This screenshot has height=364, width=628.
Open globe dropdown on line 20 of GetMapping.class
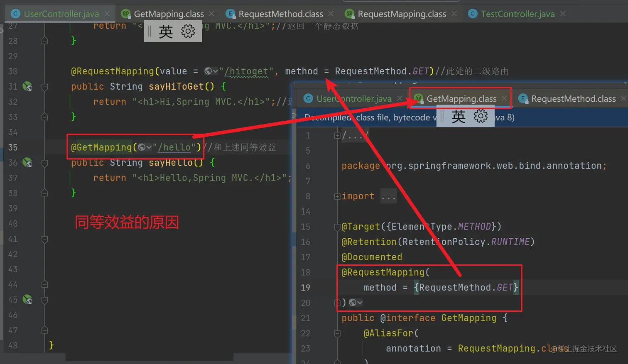coord(356,303)
